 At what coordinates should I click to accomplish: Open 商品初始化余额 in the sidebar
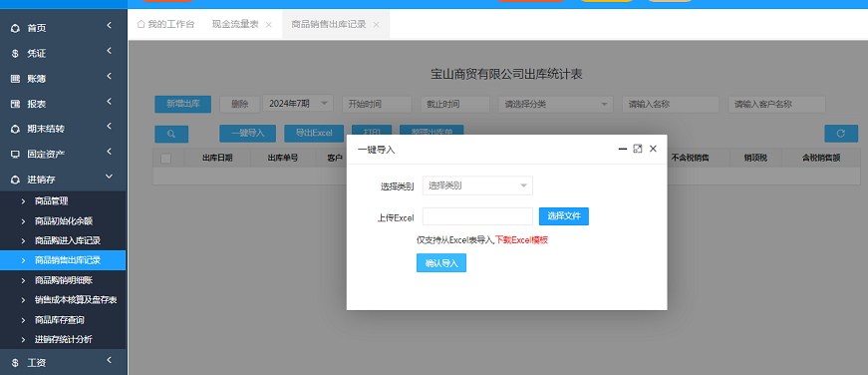63,221
